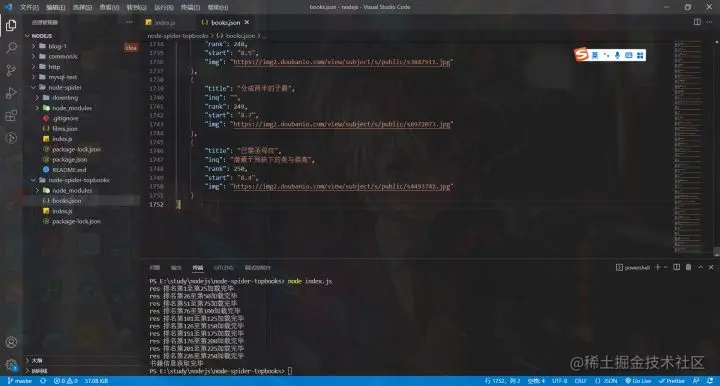Click the feedback icon in status bar

(697, 381)
